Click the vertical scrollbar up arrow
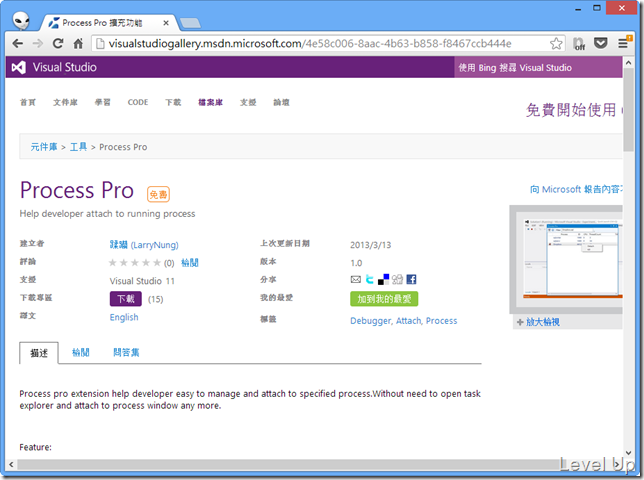The image size is (644, 480). tap(628, 63)
